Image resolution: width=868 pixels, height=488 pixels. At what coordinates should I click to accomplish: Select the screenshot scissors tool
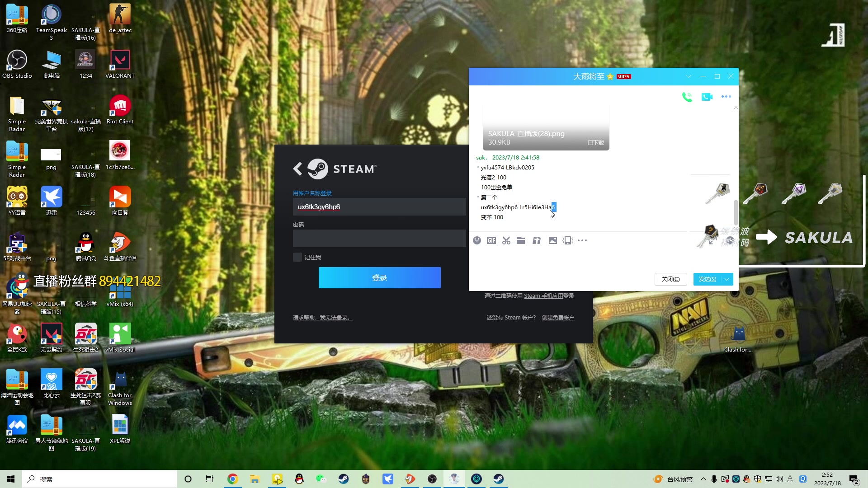coord(506,240)
